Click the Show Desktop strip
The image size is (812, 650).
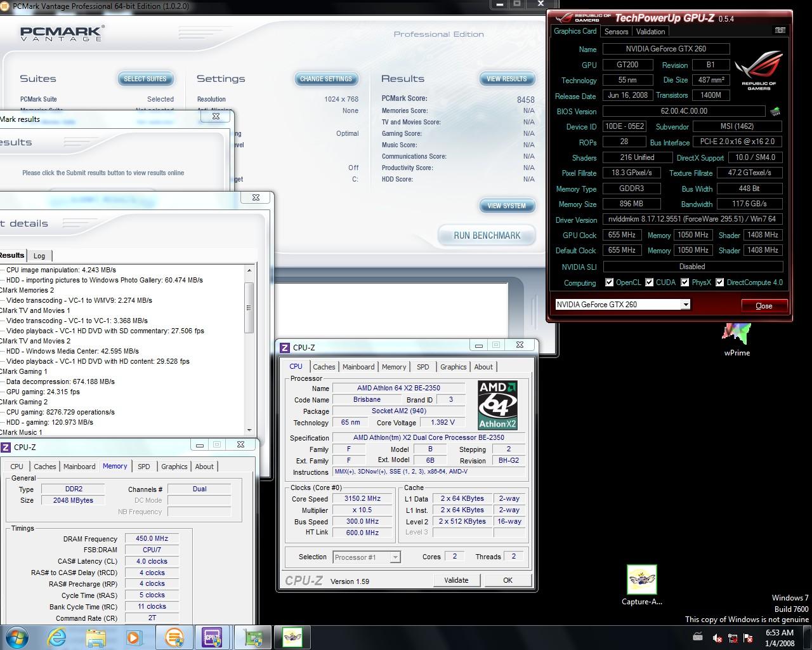click(x=808, y=638)
